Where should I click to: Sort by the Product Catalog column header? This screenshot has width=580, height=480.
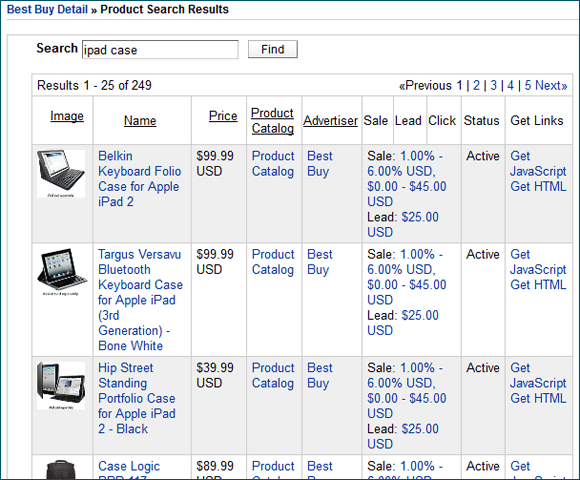273,121
